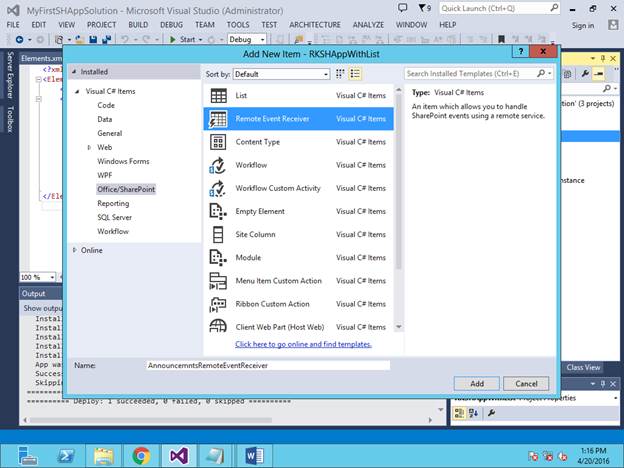Image resolution: width=624 pixels, height=468 pixels.
Task: Select the Workflow Custom Activity icon
Action: click(x=218, y=188)
